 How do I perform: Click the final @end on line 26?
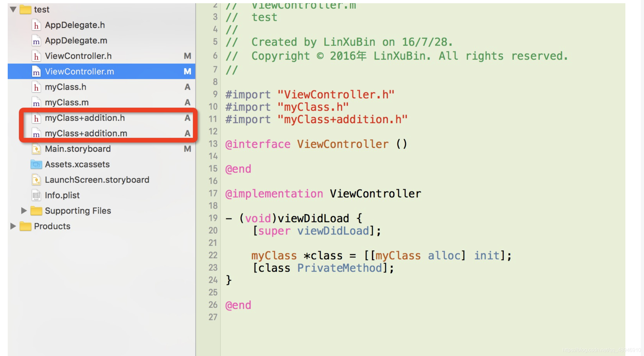point(238,305)
